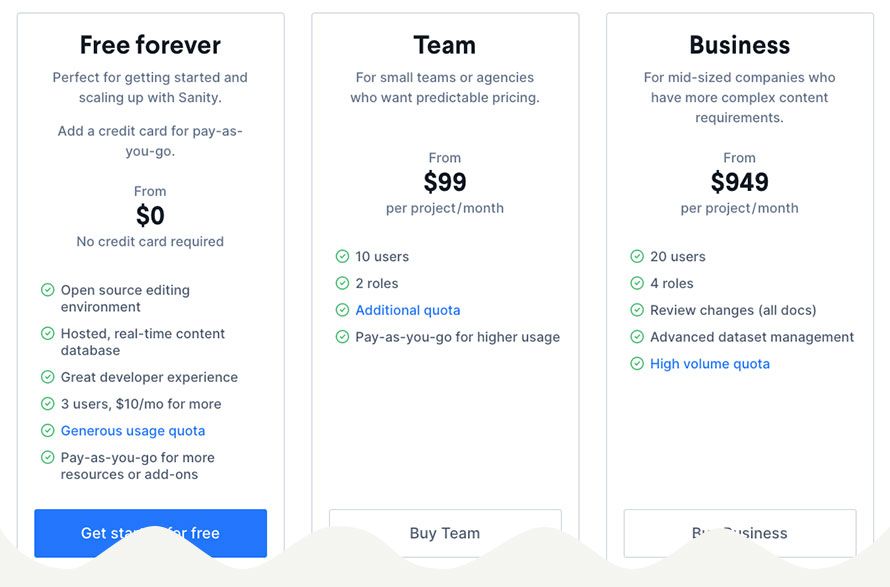Select the Team plan $99 price
Image resolution: width=890 pixels, height=587 pixels.
point(445,182)
